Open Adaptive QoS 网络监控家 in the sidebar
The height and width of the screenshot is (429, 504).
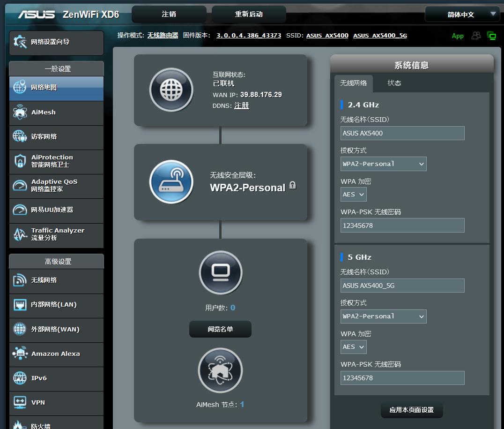56,186
